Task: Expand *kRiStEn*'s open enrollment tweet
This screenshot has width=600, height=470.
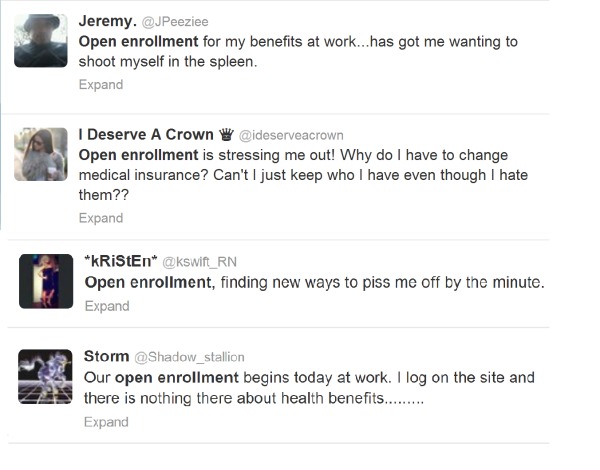Action: point(107,306)
